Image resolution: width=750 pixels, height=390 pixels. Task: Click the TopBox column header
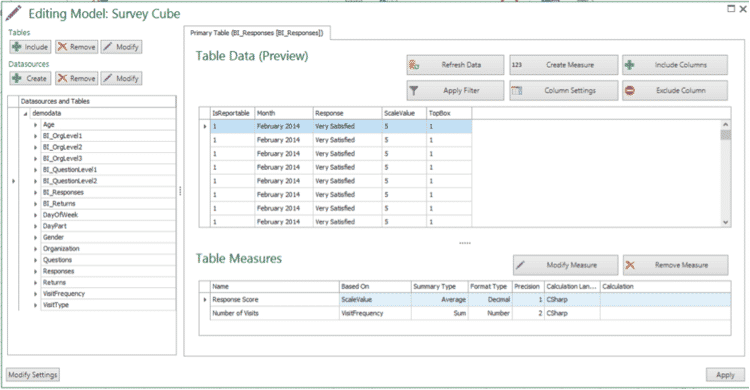coord(449,113)
